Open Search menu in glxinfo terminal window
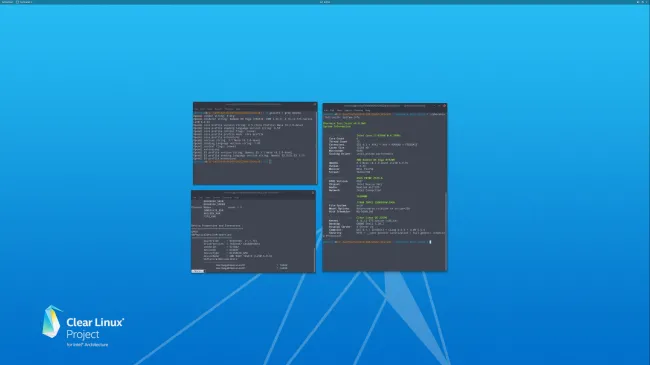The height and width of the screenshot is (365, 650). tap(218, 109)
